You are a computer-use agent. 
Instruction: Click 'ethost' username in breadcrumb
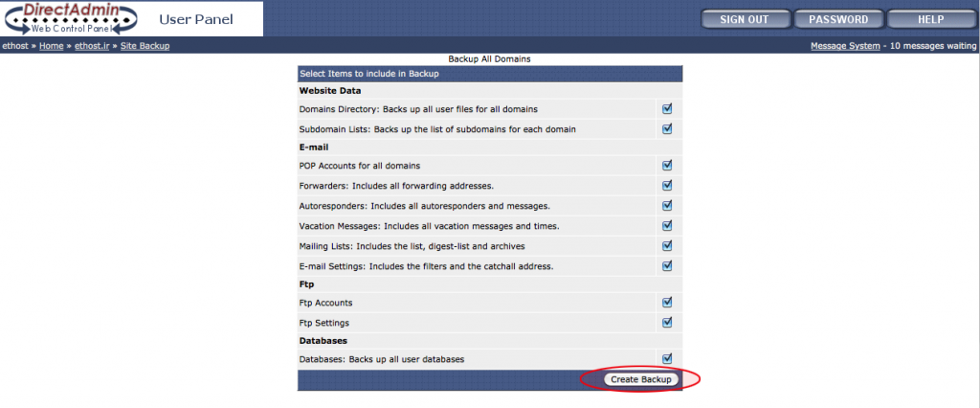click(15, 46)
